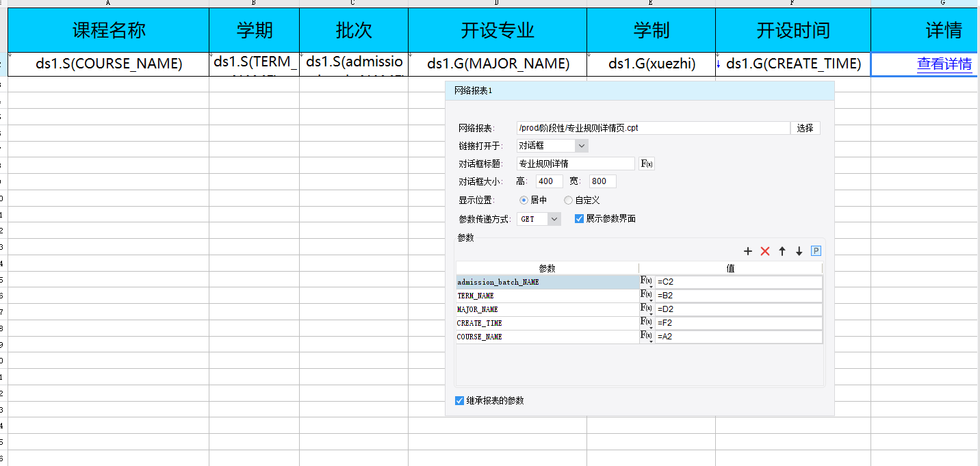Select the 居中 radio button
980x466 pixels.
pos(524,200)
